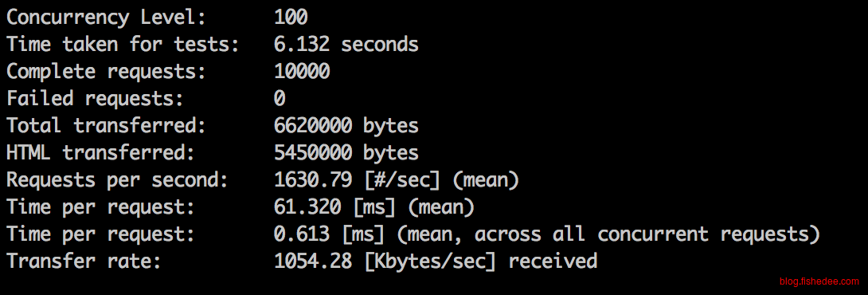868x295 pixels.
Task: Open the blog.fishedee.com watermark link
Action: tap(819, 281)
